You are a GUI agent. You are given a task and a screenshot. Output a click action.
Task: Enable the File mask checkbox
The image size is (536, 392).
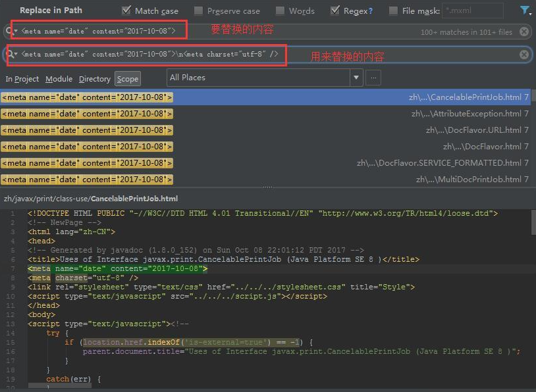coord(394,11)
